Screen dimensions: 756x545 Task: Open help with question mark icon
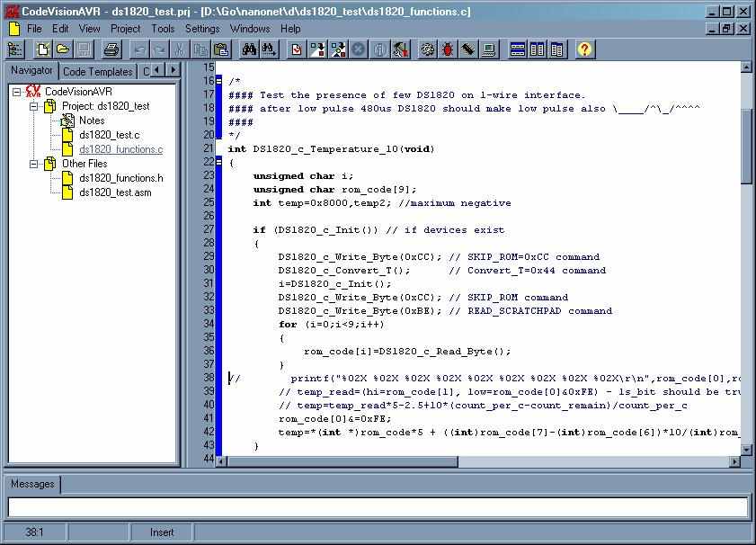pos(584,49)
